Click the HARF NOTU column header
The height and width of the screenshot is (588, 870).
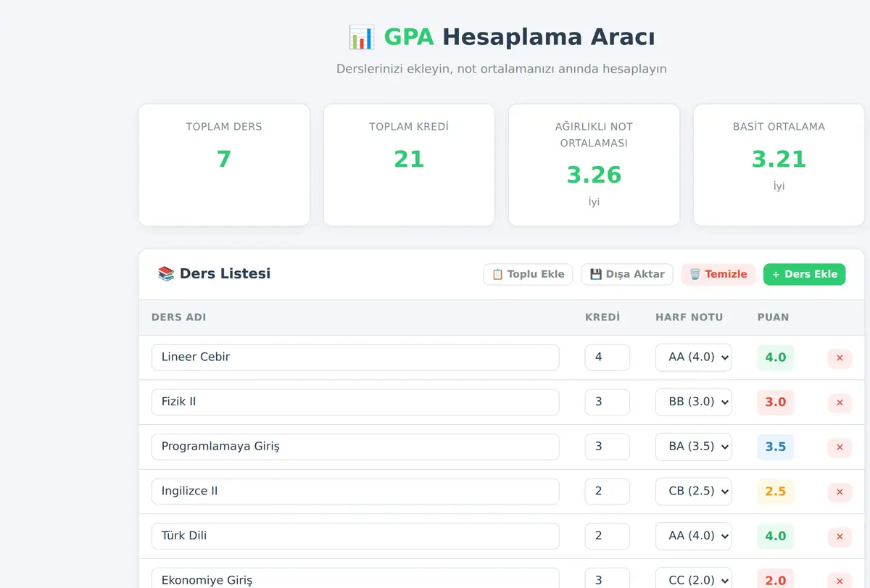pos(689,318)
